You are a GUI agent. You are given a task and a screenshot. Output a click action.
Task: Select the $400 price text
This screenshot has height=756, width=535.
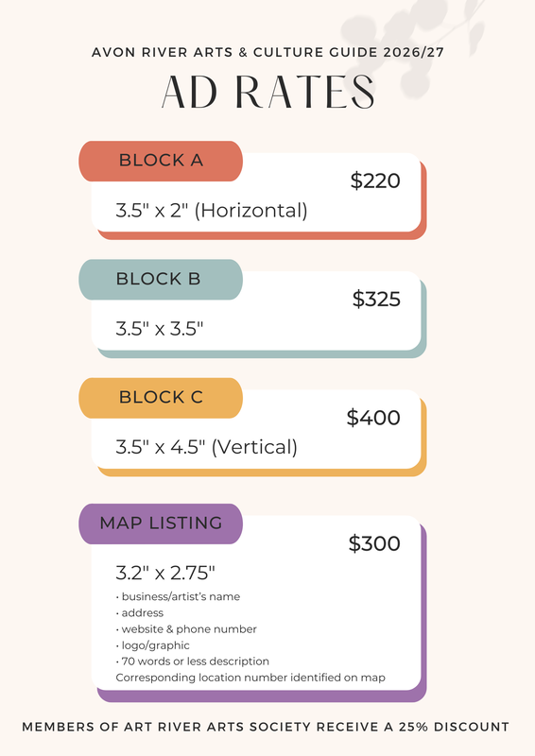click(x=373, y=418)
